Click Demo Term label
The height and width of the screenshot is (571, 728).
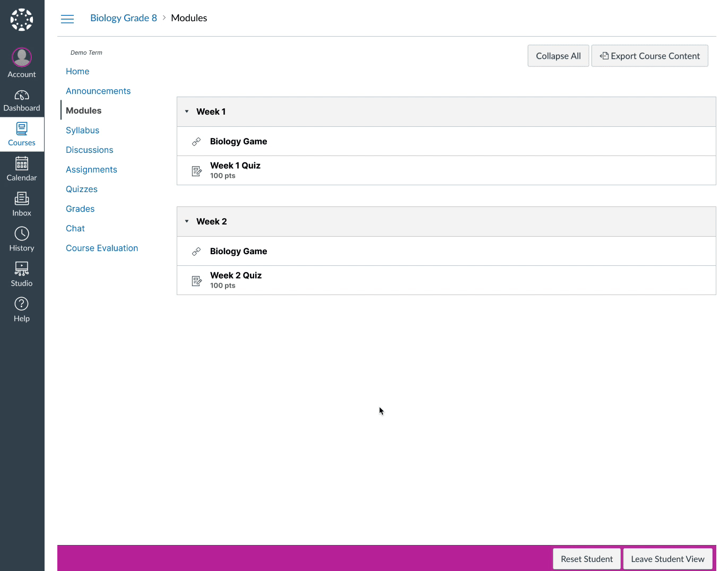(86, 53)
